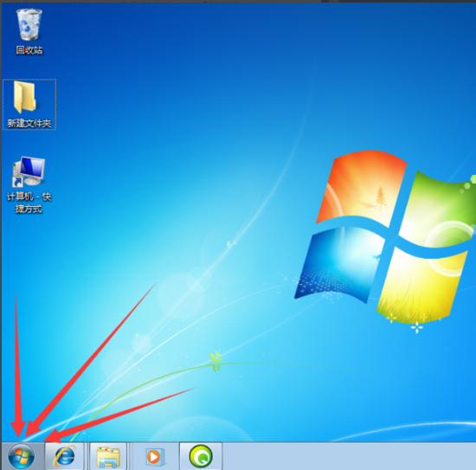Open Windows Explorer folder on taskbar

click(x=108, y=456)
